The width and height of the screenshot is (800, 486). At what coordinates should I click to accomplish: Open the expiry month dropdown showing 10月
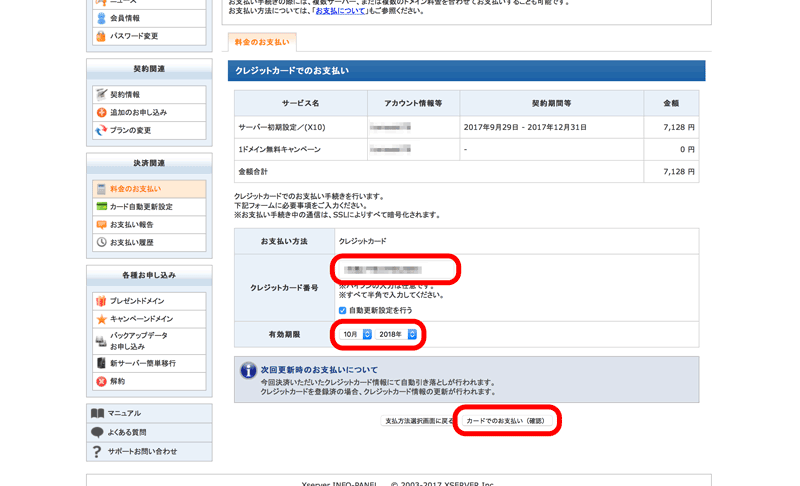click(x=356, y=334)
